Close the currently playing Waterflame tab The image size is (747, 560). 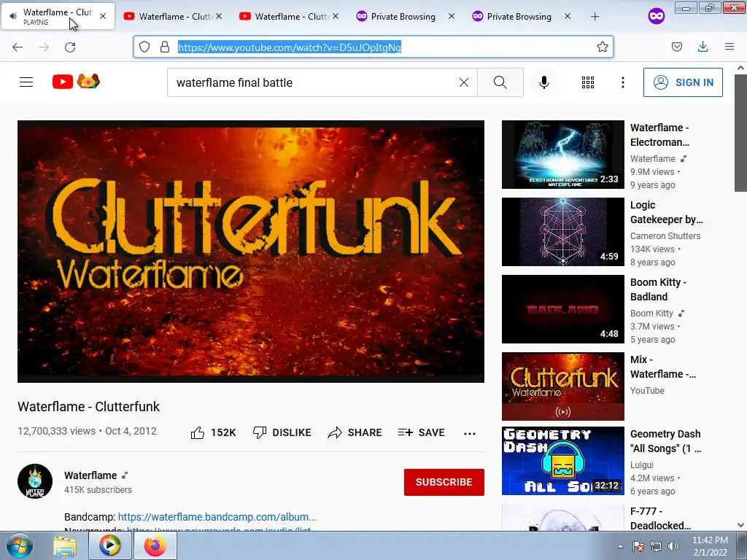pos(103,16)
